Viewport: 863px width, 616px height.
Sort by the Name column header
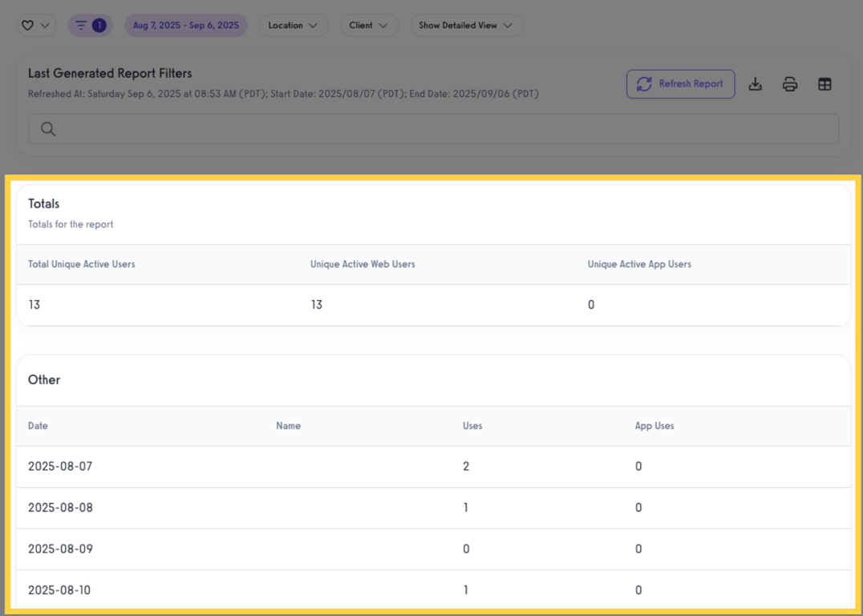coord(289,426)
